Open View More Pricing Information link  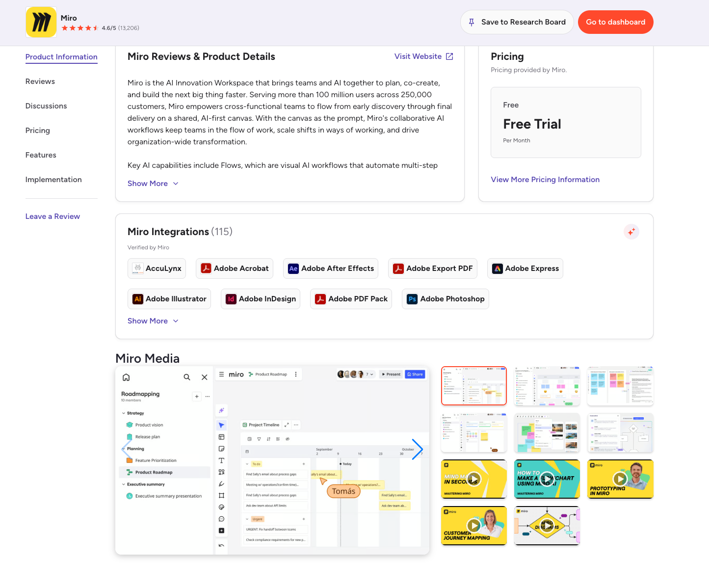(x=545, y=180)
